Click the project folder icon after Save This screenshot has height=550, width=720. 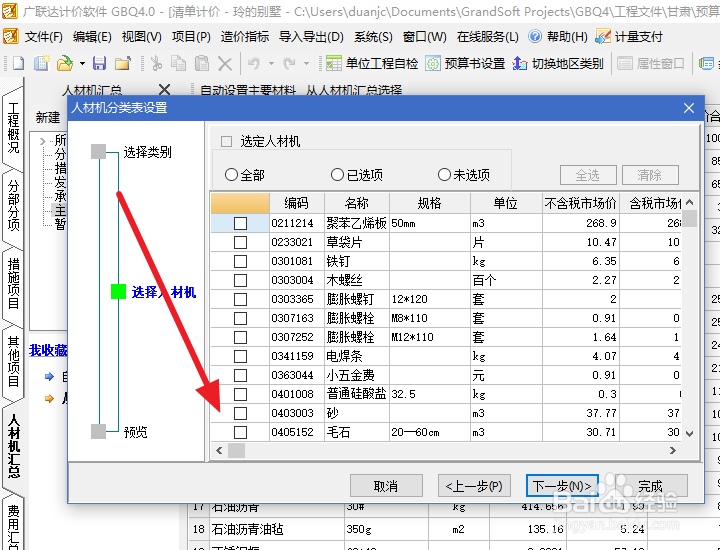pyautogui.click(x=123, y=63)
